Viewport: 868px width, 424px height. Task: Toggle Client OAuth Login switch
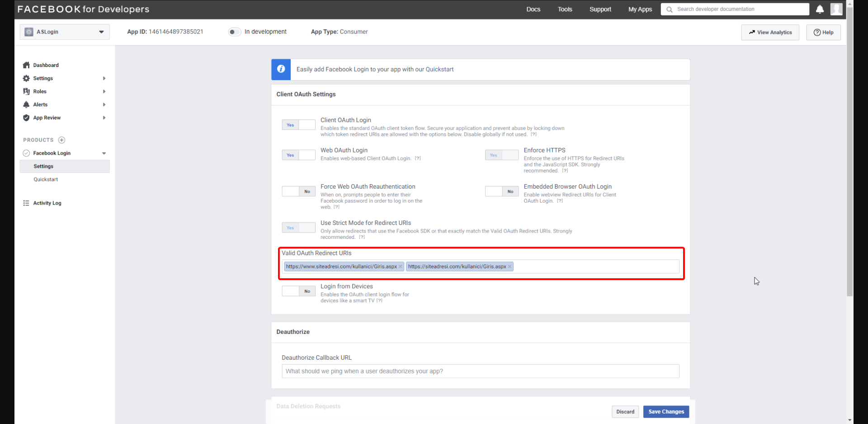click(299, 125)
